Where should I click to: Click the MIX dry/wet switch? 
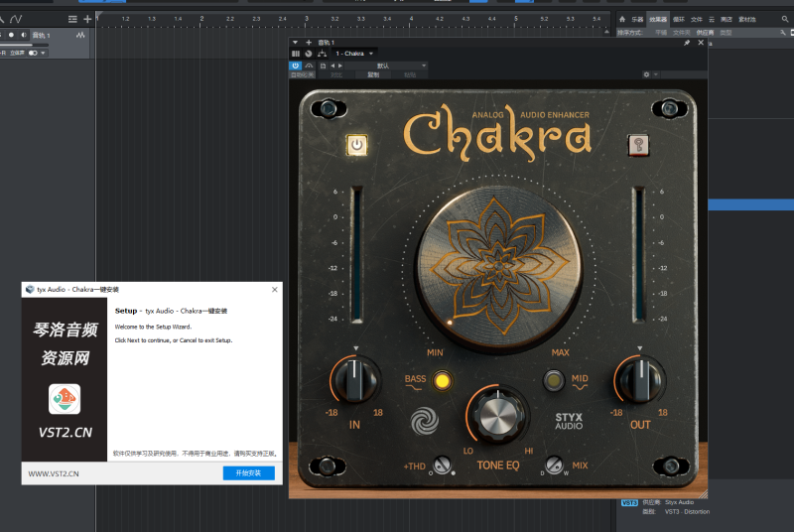point(553,465)
